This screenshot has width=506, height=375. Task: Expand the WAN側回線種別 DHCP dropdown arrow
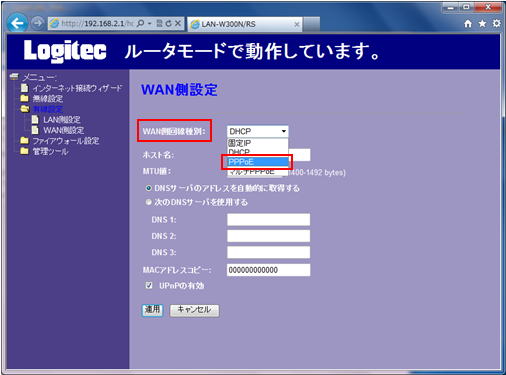(x=284, y=131)
